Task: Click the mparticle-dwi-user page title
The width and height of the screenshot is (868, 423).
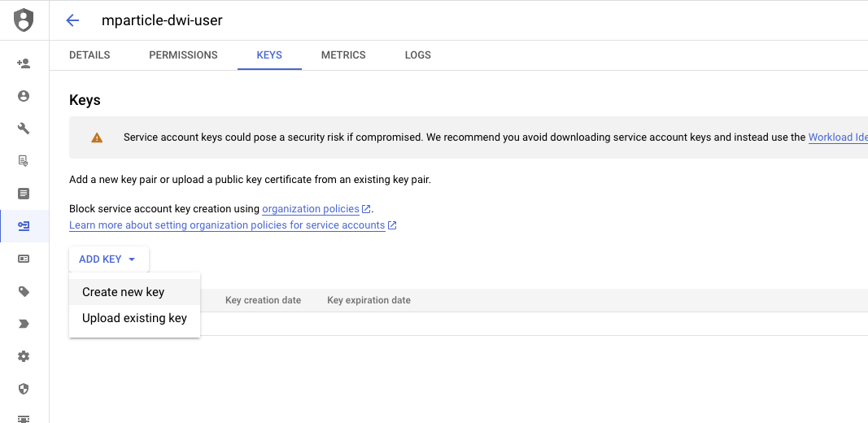Action: pyautogui.click(x=162, y=20)
